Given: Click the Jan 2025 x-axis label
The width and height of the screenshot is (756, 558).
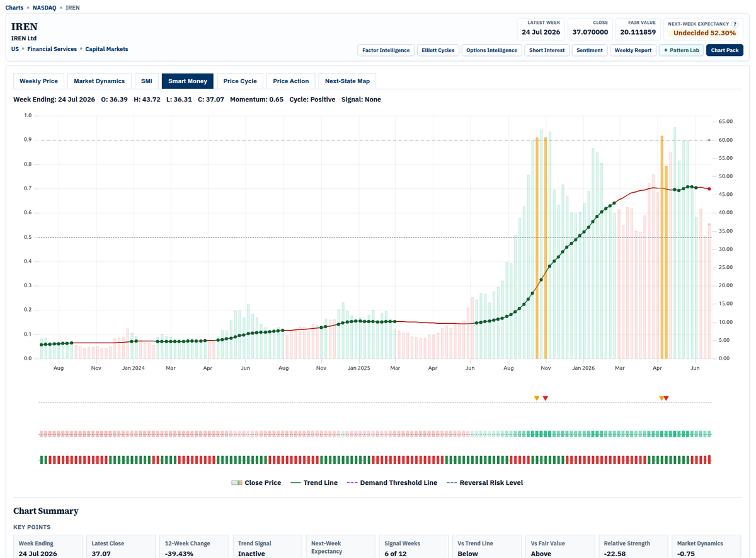Looking at the screenshot, I should (358, 368).
